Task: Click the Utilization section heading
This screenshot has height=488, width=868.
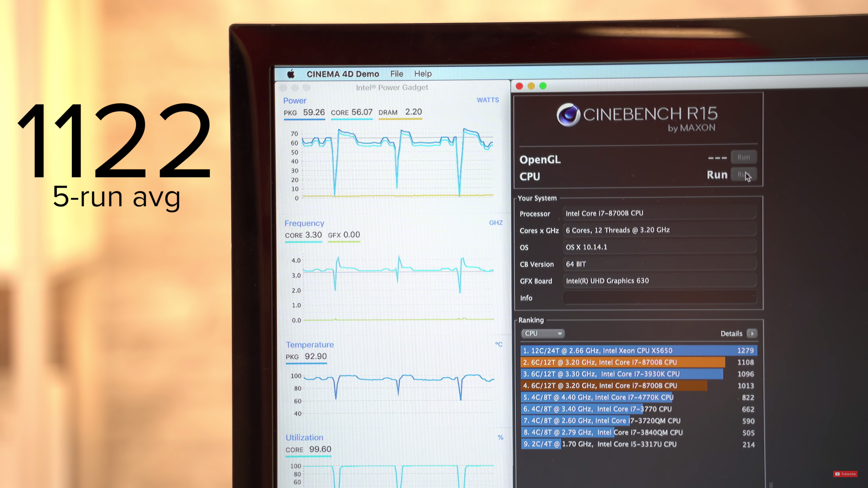Action: click(x=304, y=438)
